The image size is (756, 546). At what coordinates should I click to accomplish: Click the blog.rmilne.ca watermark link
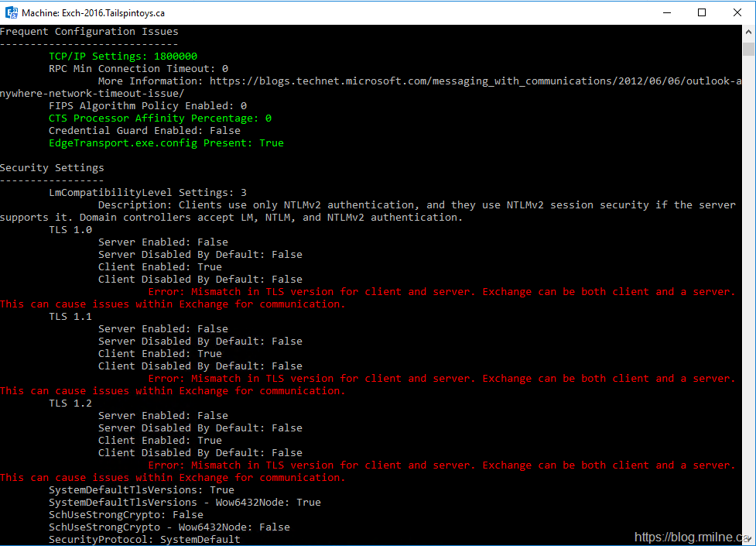693,537
